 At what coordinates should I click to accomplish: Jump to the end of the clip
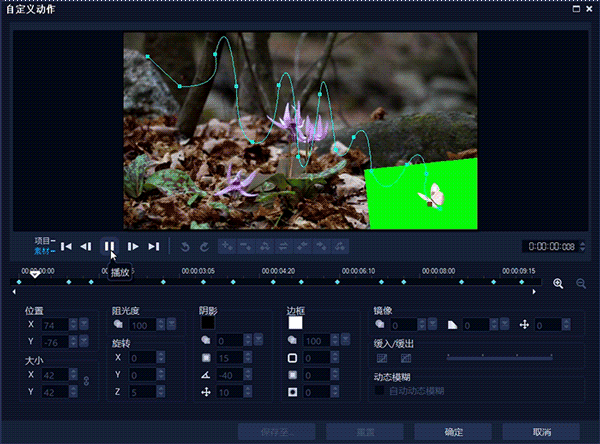[154, 246]
